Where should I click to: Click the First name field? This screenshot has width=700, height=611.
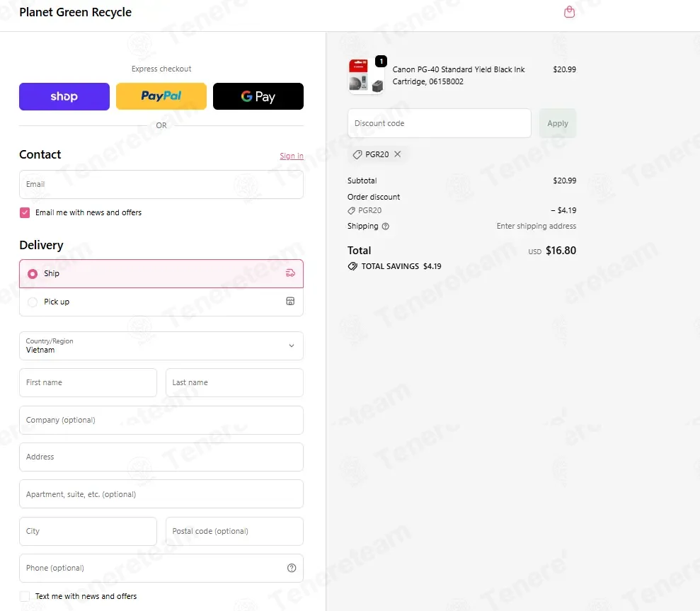(88, 383)
